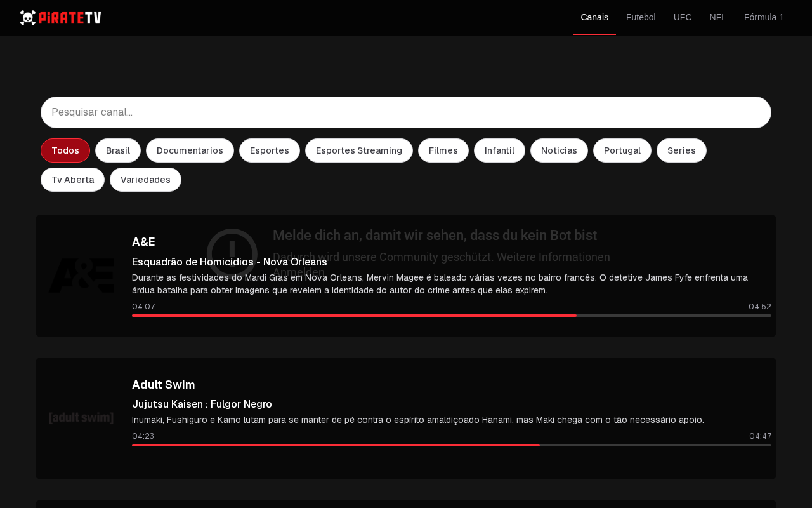812x508 pixels.
Task: Filter channels by Brasil
Action: tap(118, 150)
